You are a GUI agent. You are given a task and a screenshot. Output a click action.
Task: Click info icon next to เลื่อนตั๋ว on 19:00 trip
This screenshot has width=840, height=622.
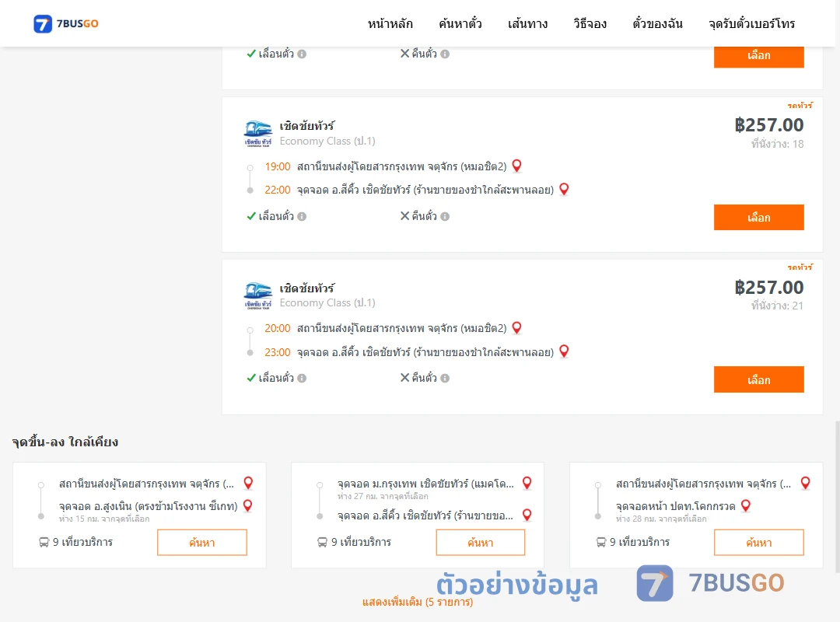(302, 216)
